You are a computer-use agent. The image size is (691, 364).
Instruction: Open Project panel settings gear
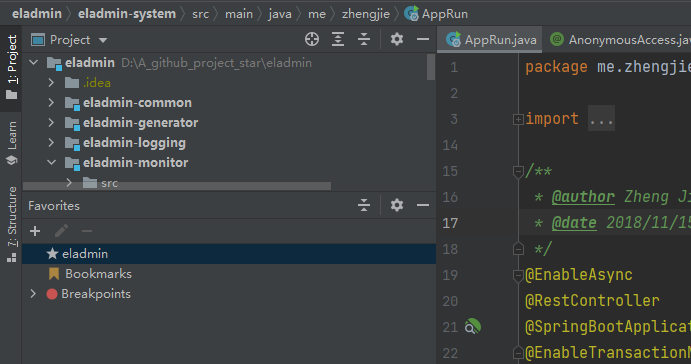[x=397, y=39]
